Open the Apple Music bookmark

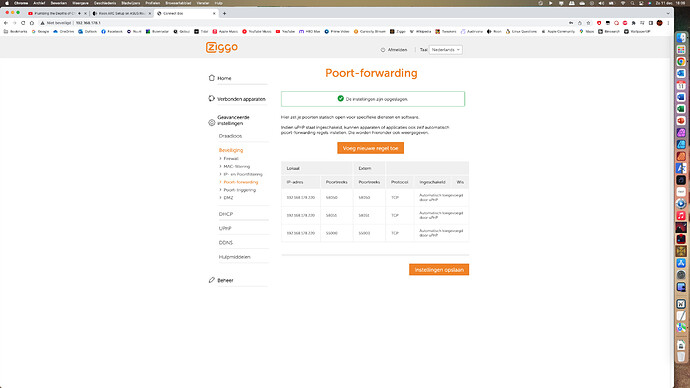point(225,32)
